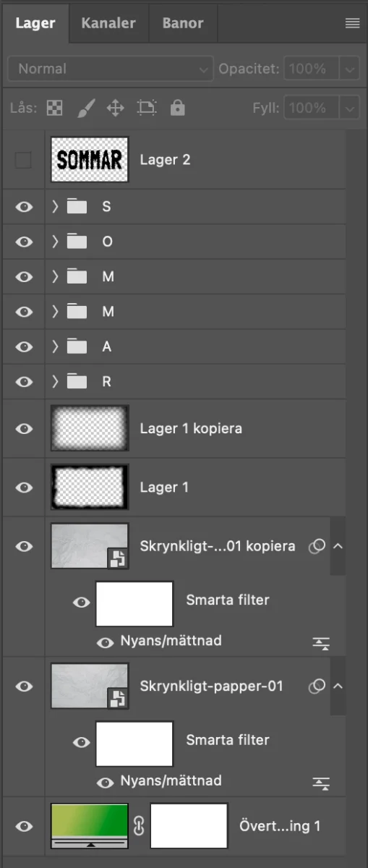The height and width of the screenshot is (868, 368).
Task: Lock transparent pixels checkerboard icon
Action: pos(54,109)
